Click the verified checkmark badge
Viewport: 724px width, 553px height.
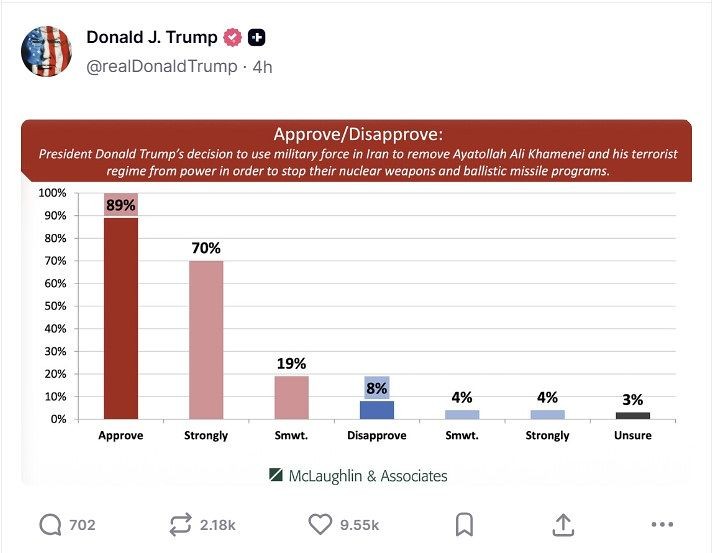point(233,38)
